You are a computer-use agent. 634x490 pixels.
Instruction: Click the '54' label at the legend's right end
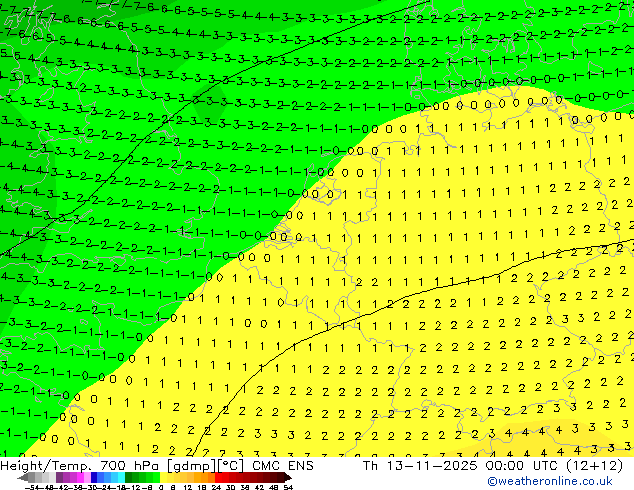tap(288, 488)
